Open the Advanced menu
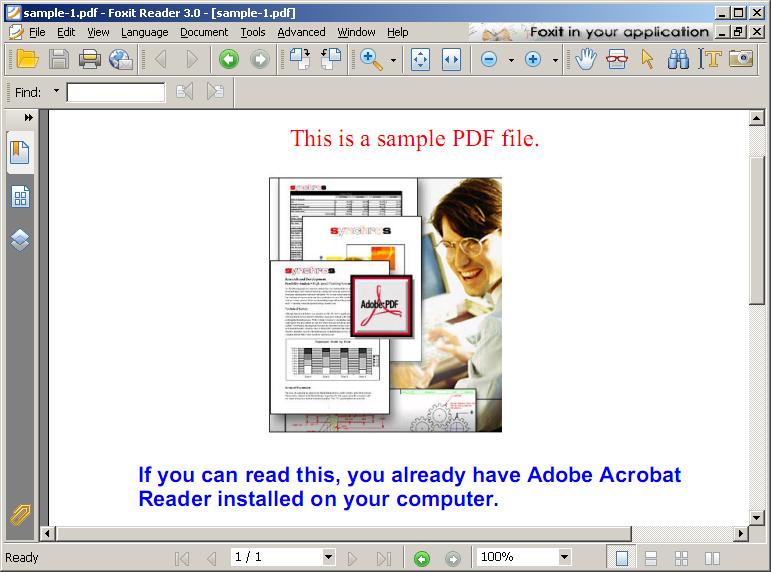 click(x=301, y=32)
